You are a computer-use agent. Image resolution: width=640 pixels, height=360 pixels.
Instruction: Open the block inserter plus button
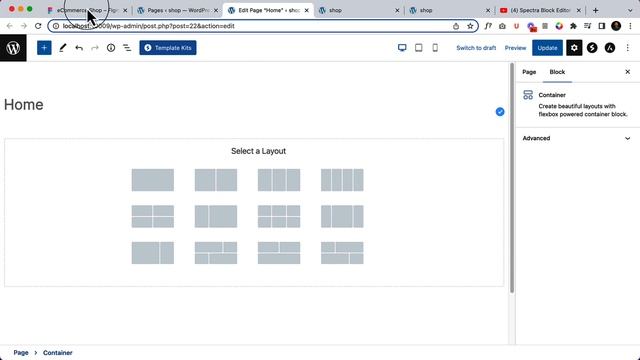click(x=44, y=48)
